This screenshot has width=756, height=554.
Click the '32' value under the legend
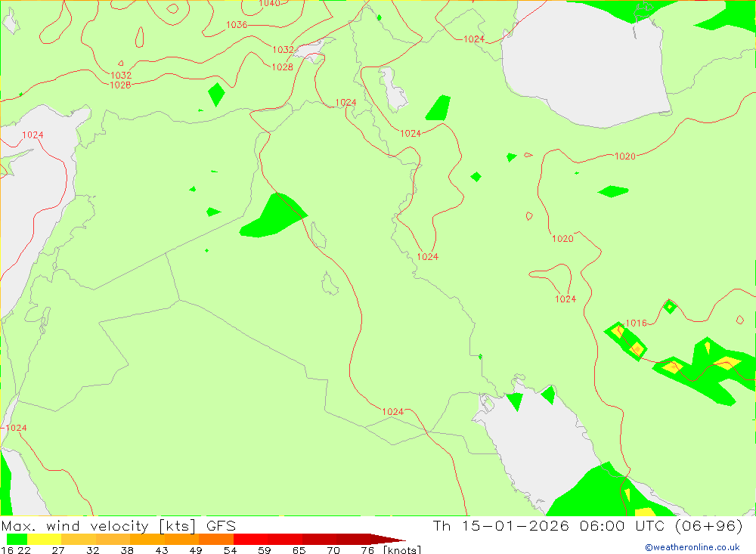(92, 550)
